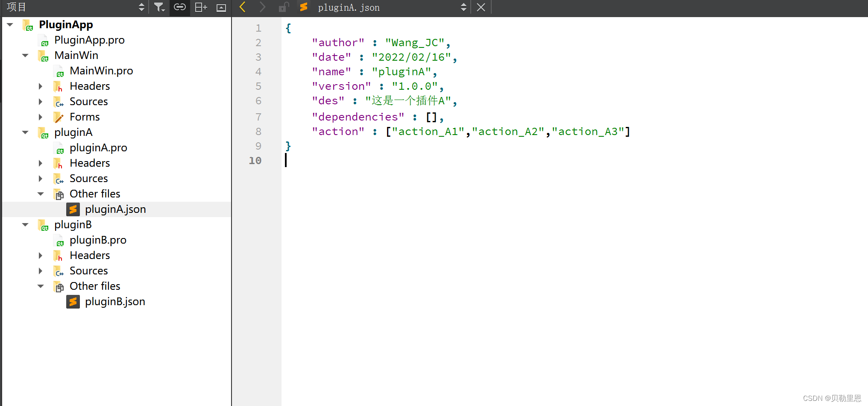Click the "action_A2" string value

pyautogui.click(x=508, y=132)
